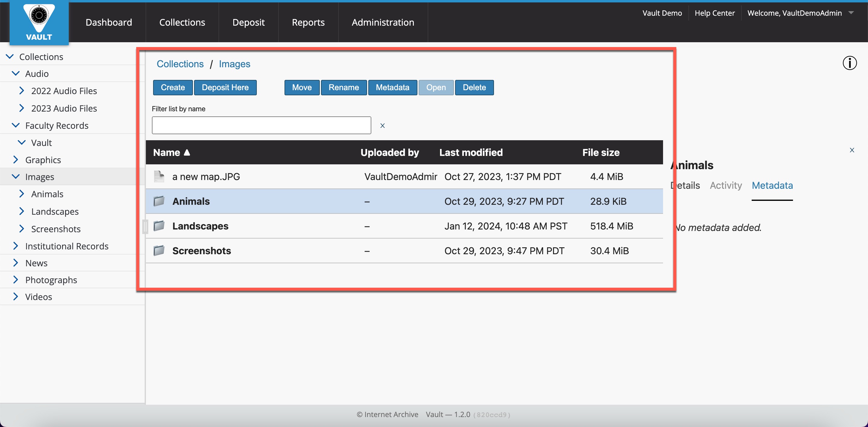
Task: Click the Landscapes folder icon in list
Action: (159, 226)
